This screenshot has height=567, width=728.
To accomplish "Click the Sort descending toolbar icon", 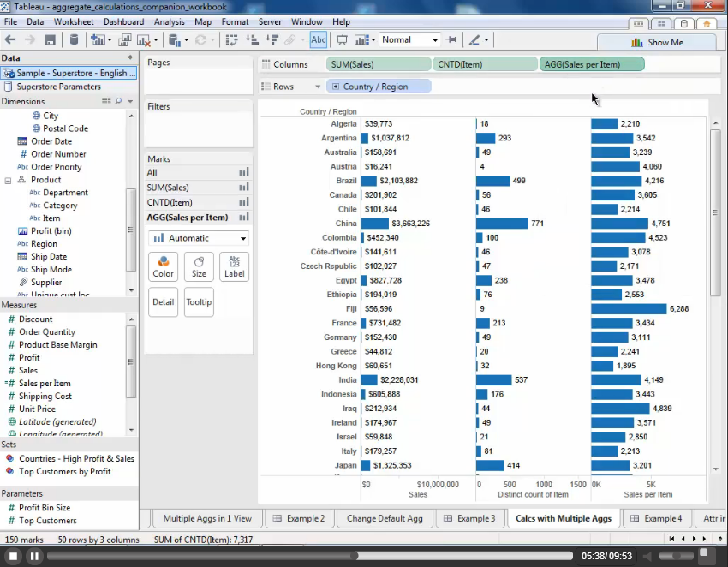I will click(272, 39).
